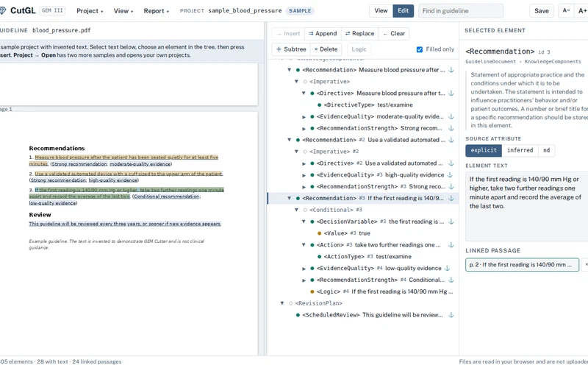
Task: Toggle the Filled only checkbox
Action: pyautogui.click(x=420, y=49)
